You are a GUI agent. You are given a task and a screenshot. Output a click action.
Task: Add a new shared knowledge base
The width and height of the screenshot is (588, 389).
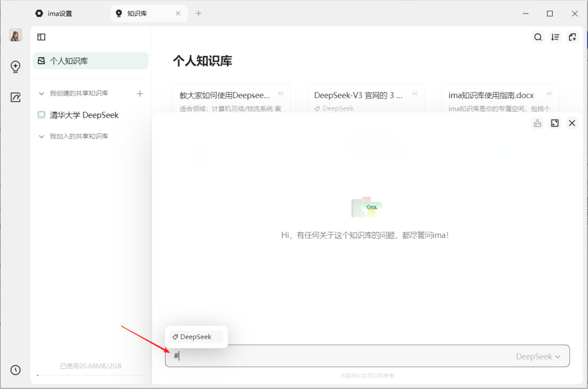click(140, 94)
